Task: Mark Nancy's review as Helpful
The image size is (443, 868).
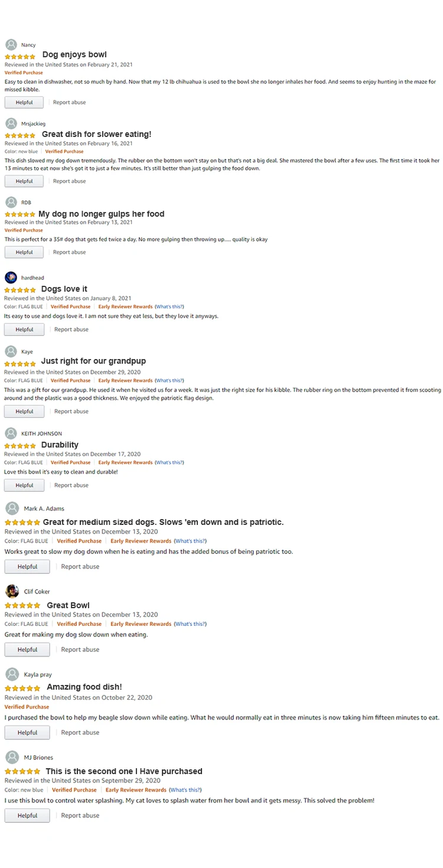Action: tap(24, 102)
